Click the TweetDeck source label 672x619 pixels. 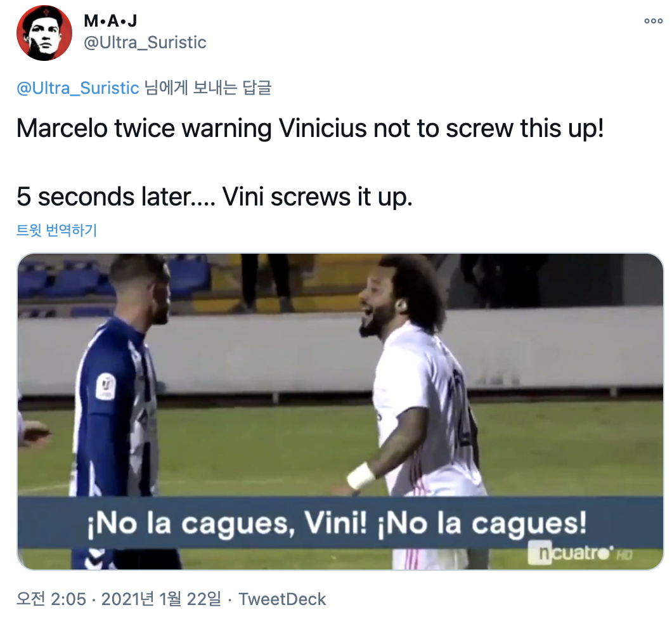tap(282, 599)
